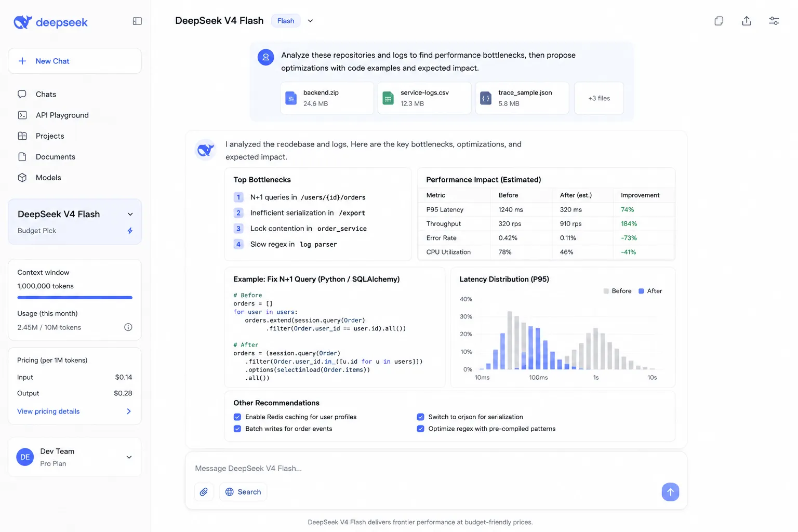Image resolution: width=798 pixels, height=532 pixels.
Task: Toggle Before series in latency legend
Action: pos(617,291)
